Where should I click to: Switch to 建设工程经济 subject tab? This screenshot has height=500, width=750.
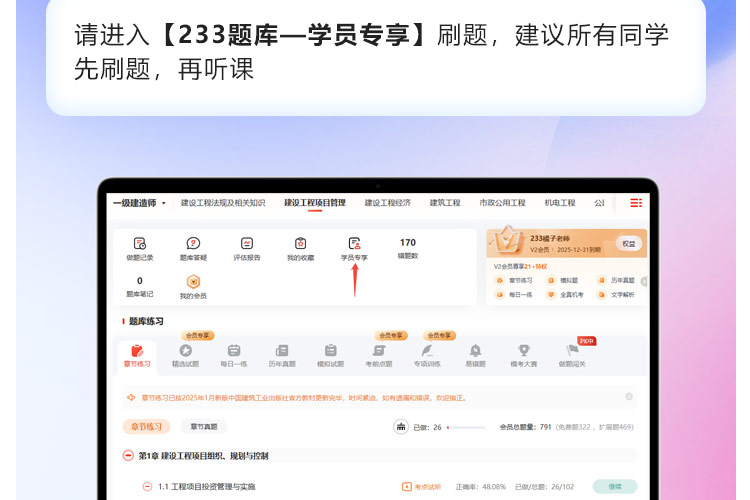388,203
